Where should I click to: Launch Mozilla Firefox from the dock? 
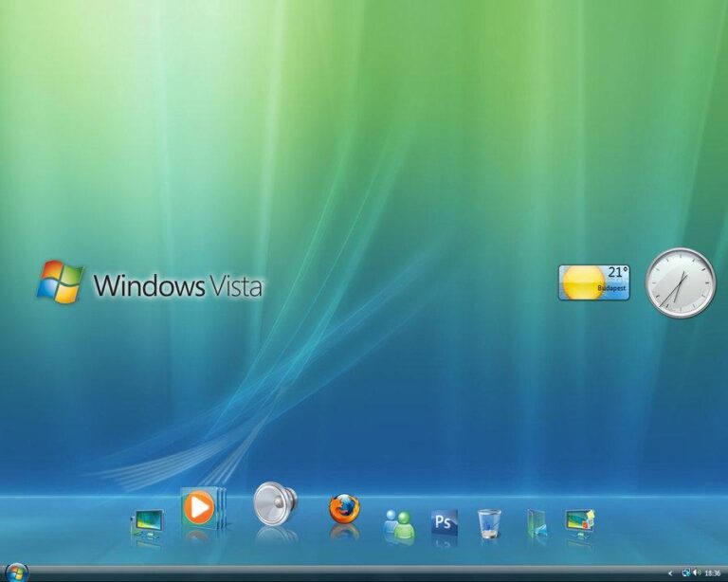click(x=344, y=509)
